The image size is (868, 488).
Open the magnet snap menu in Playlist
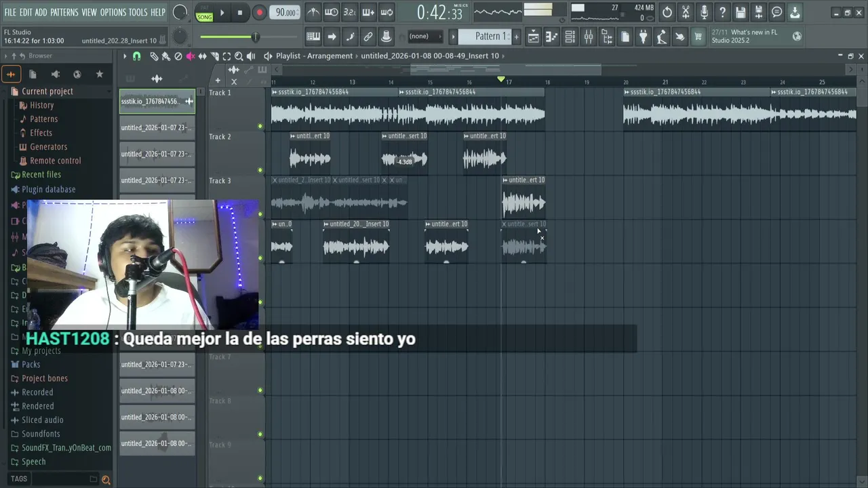(136, 56)
